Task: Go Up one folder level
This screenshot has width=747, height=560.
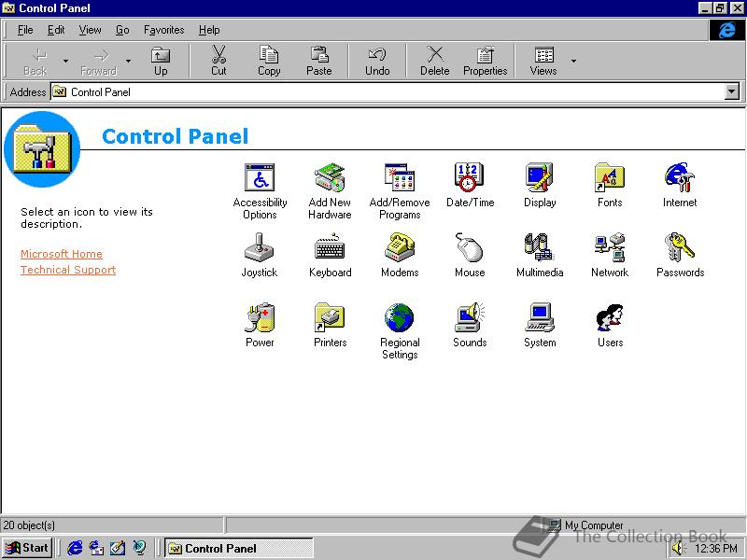Action: pyautogui.click(x=161, y=61)
